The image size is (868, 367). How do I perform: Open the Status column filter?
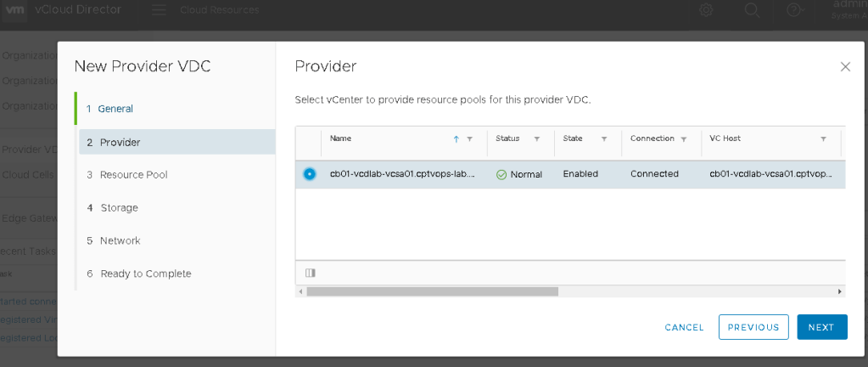pyautogui.click(x=536, y=138)
